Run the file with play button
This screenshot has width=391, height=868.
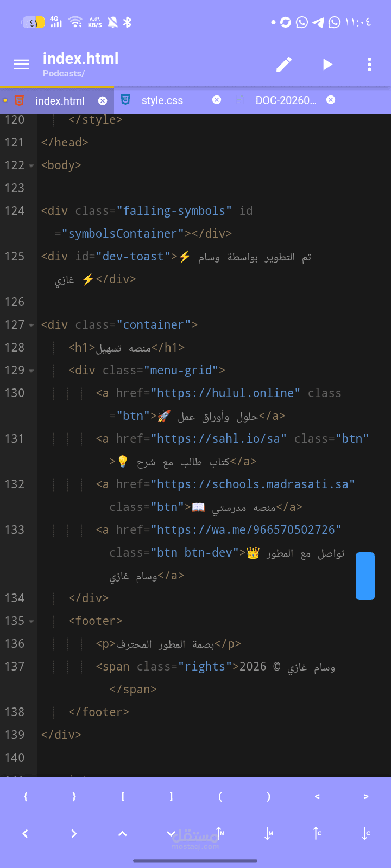coord(327,65)
